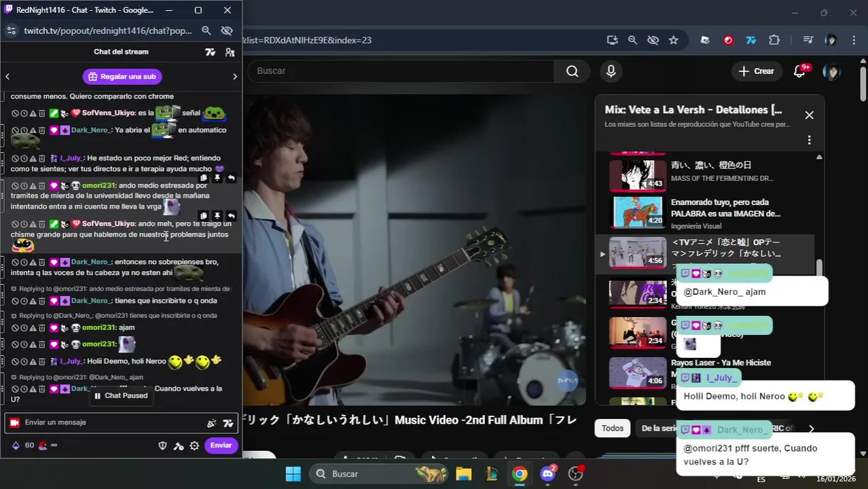The height and width of the screenshot is (489, 868).
Task: Copy omori231's 'ando medio estresada' message
Action: (x=203, y=178)
